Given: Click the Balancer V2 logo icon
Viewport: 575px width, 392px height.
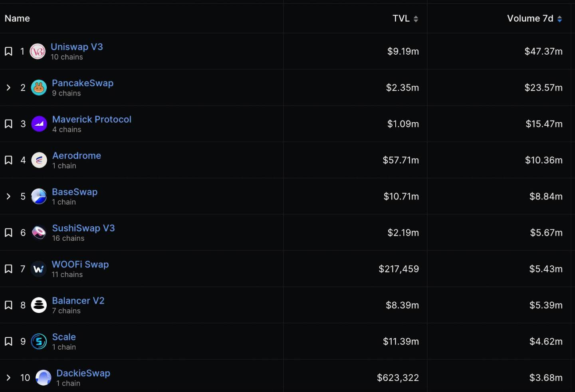Looking at the screenshot, I should [39, 305].
